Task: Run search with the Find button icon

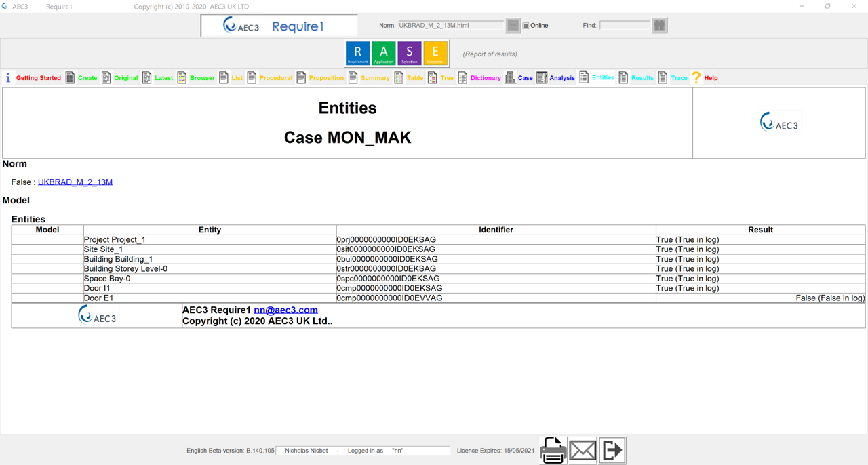Action: pyautogui.click(x=659, y=25)
